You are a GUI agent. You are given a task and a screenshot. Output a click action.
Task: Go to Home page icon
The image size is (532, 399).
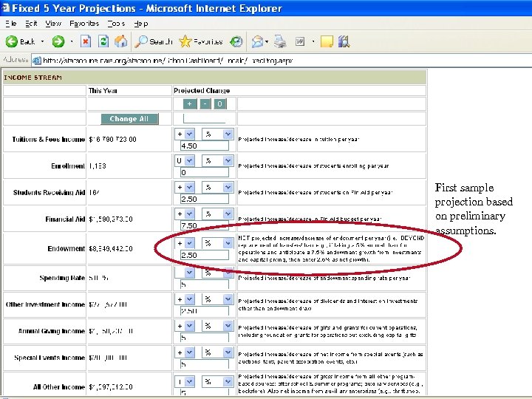120,41
